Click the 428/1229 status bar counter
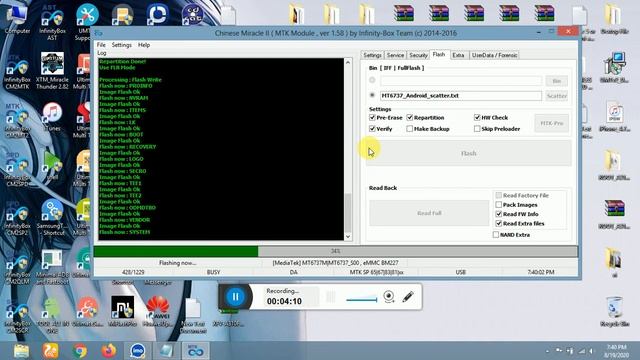This screenshot has height=360, width=640. point(133,272)
